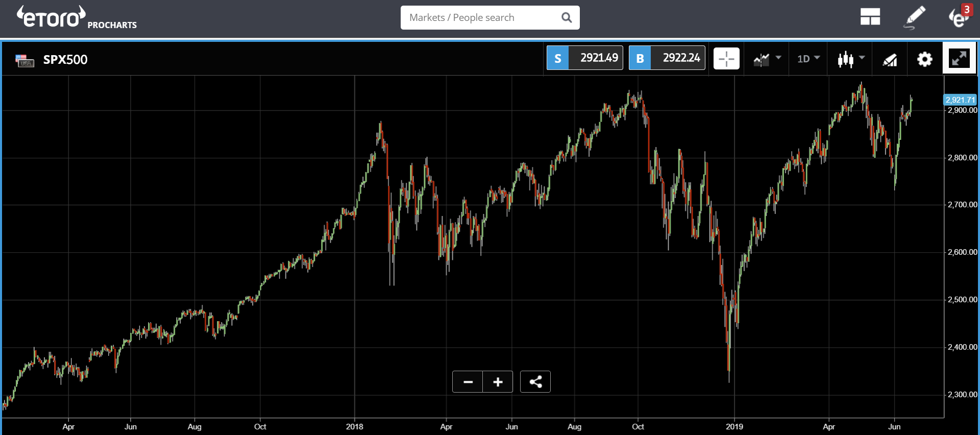
Task: Expand the 1D timeframe dropdown
Action: [808, 59]
